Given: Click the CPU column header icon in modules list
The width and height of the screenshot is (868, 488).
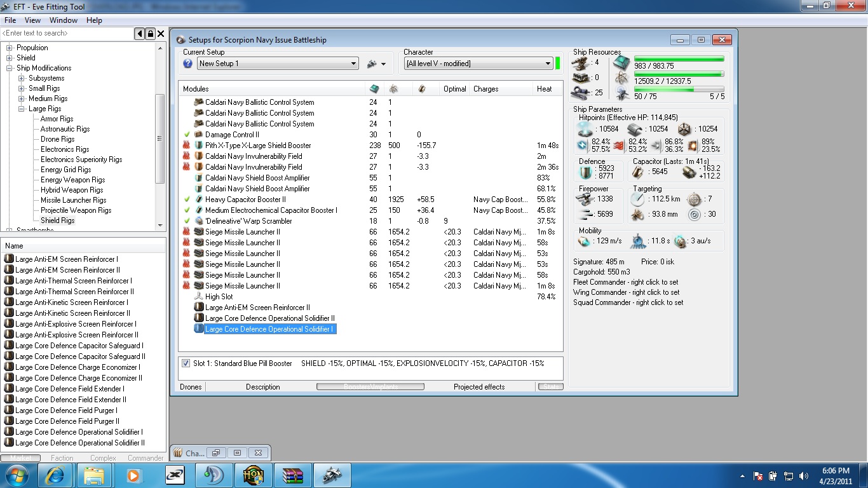Looking at the screenshot, I should point(374,89).
